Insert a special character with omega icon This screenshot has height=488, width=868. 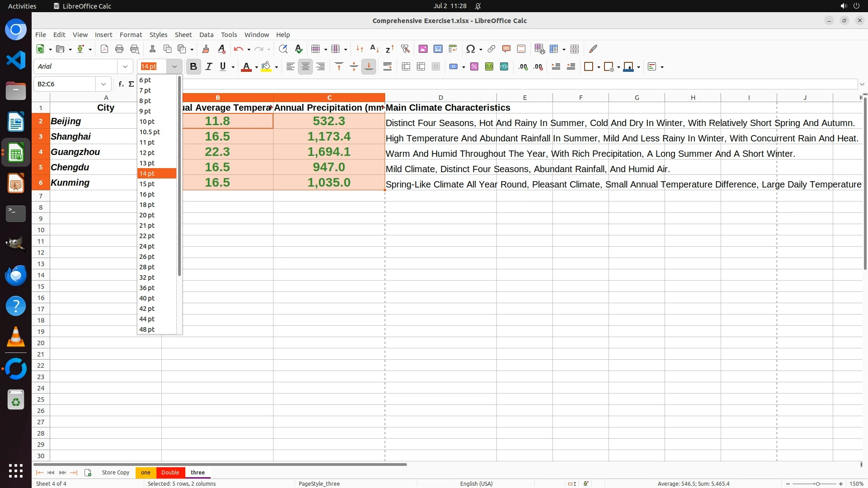pos(470,49)
